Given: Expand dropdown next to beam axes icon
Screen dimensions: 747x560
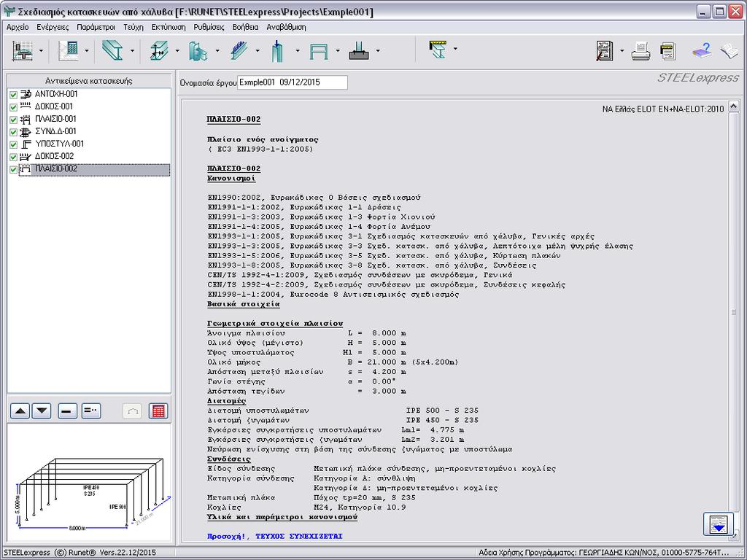Looking at the screenshot, I should (177, 50).
